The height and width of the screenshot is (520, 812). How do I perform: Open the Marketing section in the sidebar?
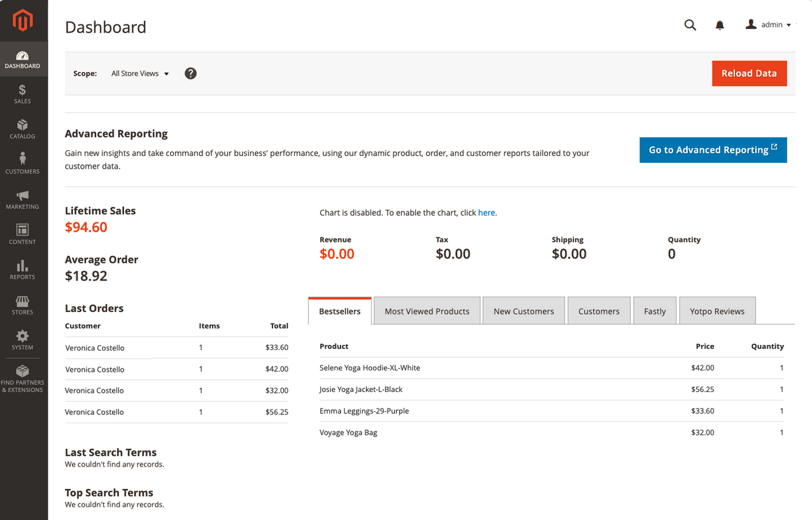pos(22,200)
